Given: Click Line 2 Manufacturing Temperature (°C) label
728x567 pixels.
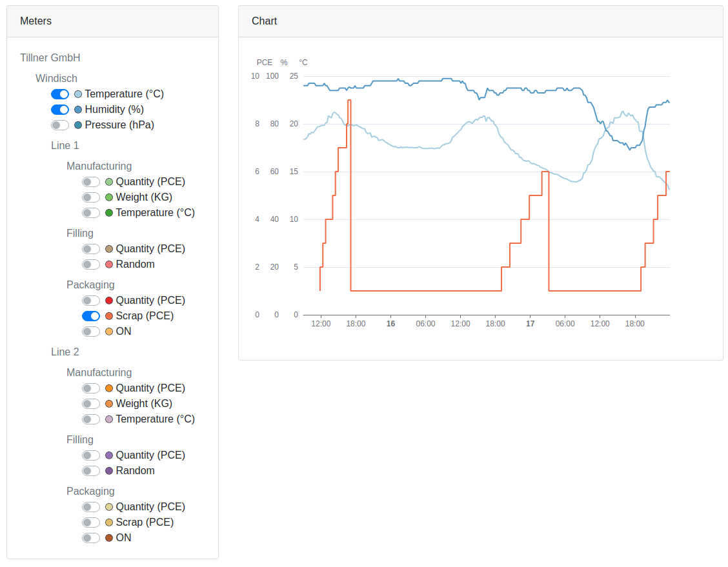Looking at the screenshot, I should [x=155, y=419].
